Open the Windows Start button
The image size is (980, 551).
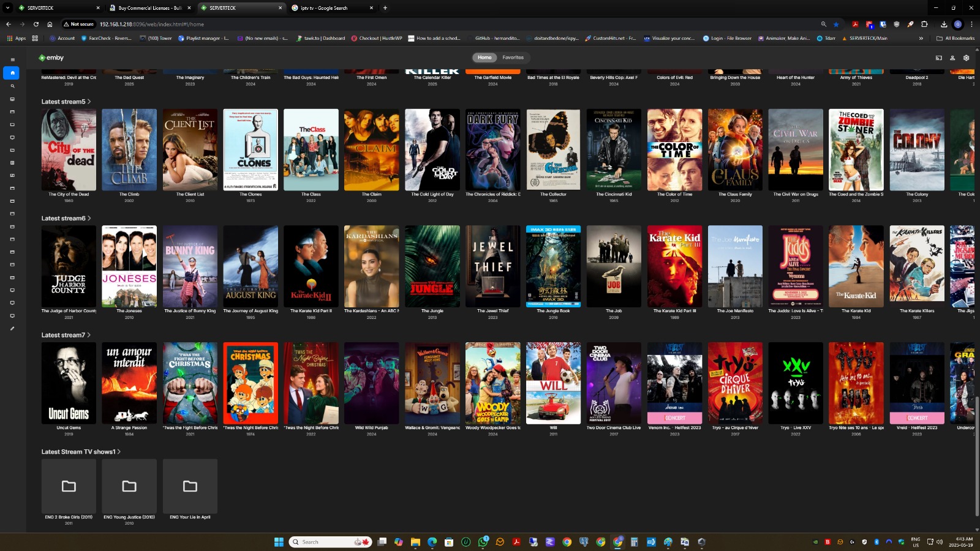(x=279, y=542)
